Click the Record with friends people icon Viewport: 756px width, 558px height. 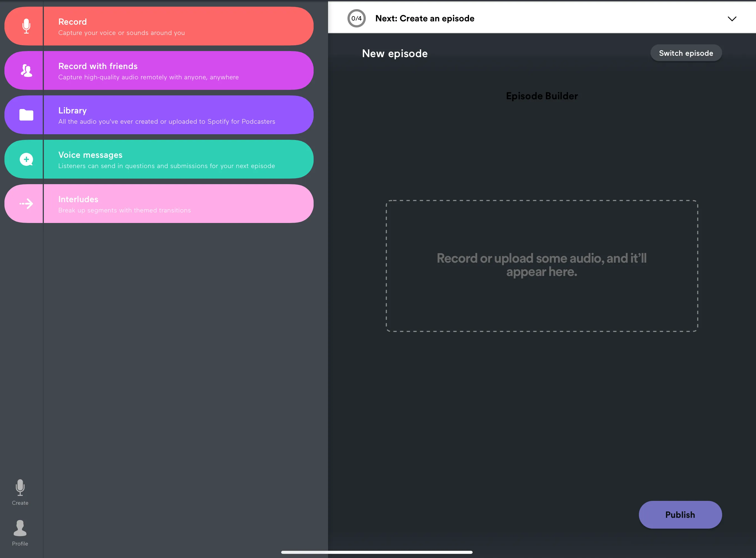click(26, 71)
